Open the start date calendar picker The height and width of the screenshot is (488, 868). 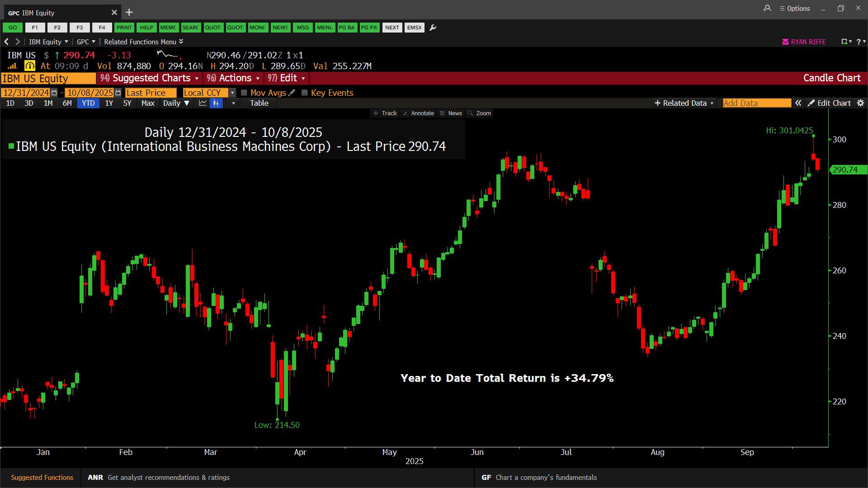[54, 93]
